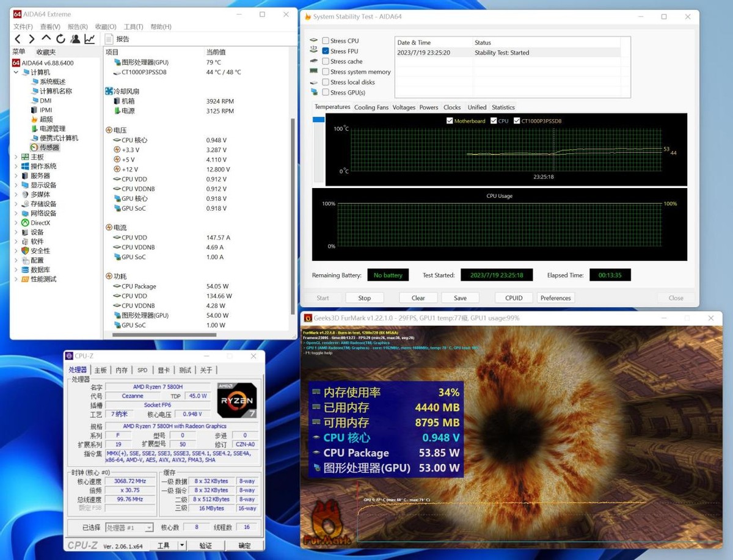
Task: Select 传感器 in the AIDA64 tree
Action: [49, 148]
